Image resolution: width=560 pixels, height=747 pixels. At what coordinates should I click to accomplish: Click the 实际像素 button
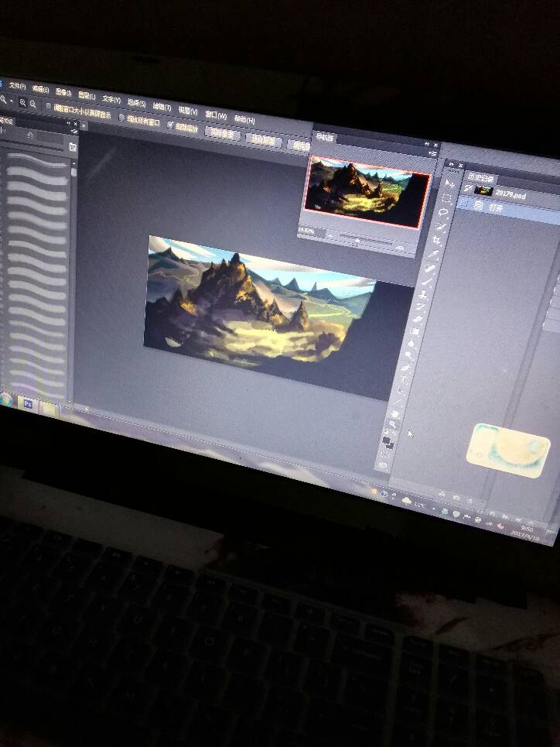pos(223,135)
